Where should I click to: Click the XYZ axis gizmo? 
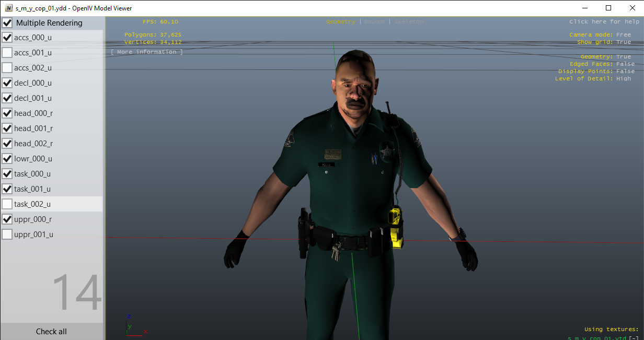(x=134, y=326)
